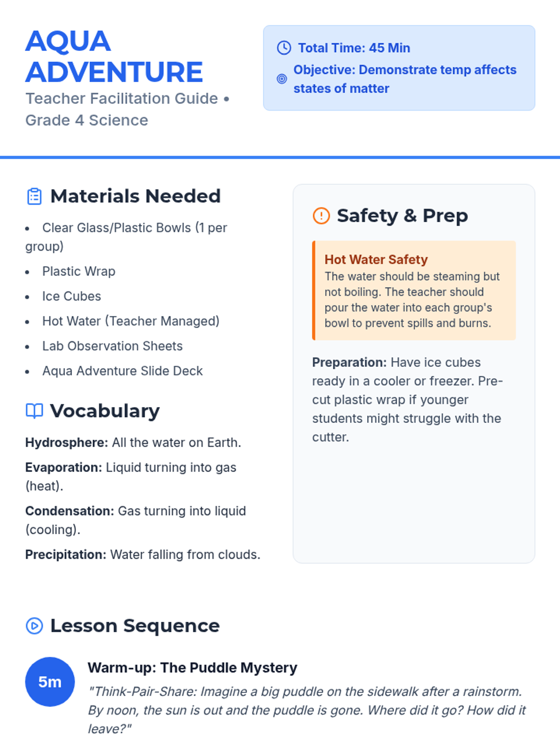560x747 pixels.
Task: Click the Hot Water Safety heading
Action: pos(376,260)
